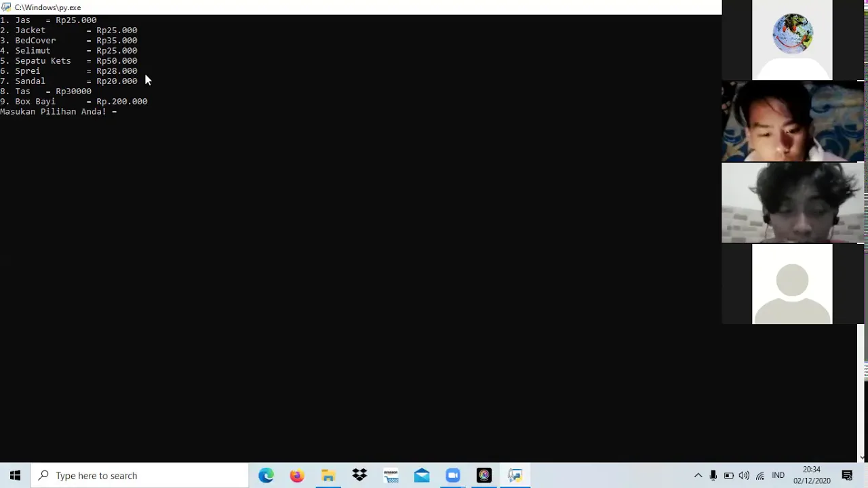
Task: Click the 'Rp28.000' price value
Action: (117, 71)
